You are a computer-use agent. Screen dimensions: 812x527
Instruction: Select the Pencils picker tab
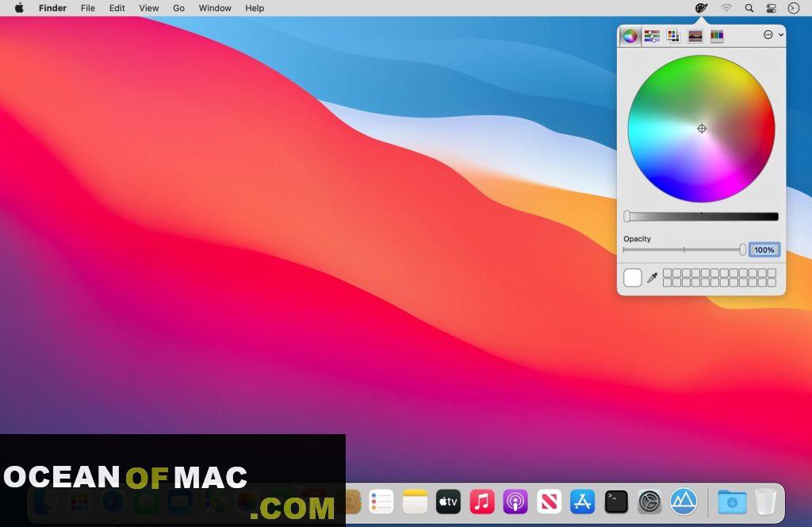[x=717, y=36]
